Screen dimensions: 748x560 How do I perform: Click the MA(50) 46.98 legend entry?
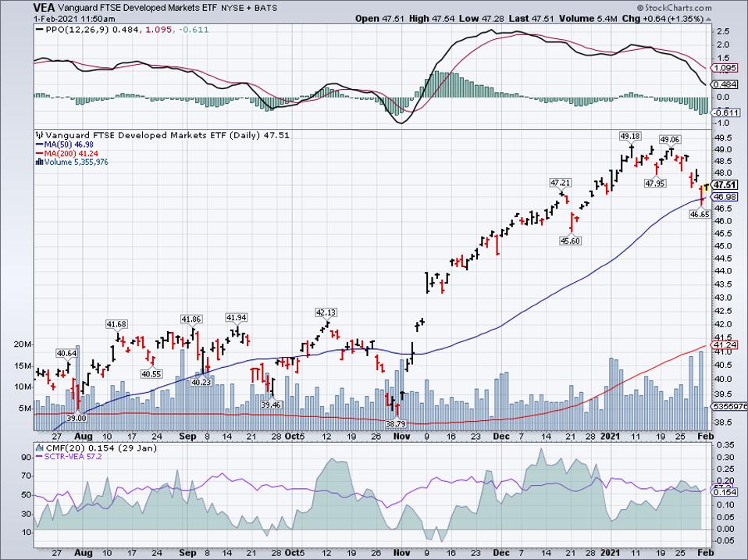point(64,144)
